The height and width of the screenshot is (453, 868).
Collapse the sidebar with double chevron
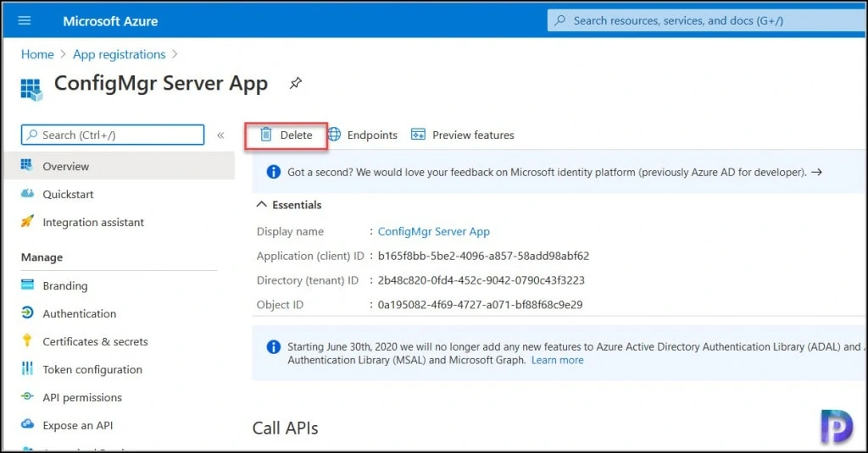tap(220, 135)
